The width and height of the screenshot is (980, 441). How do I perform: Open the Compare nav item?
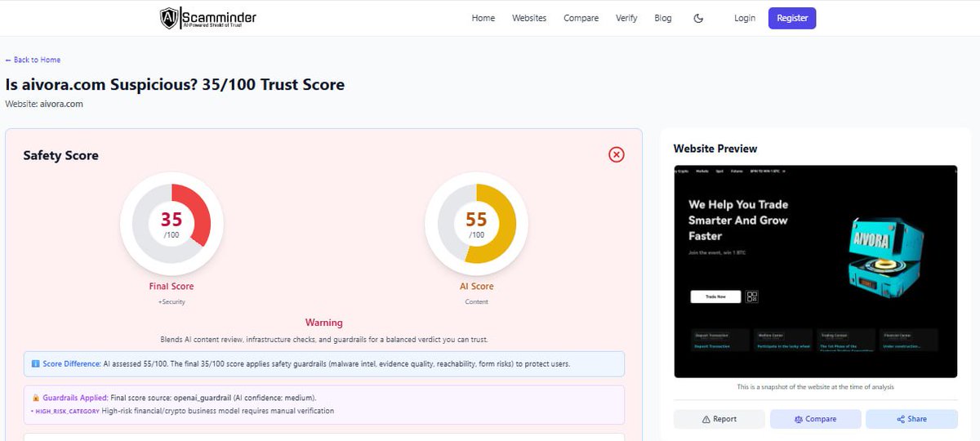coord(581,18)
